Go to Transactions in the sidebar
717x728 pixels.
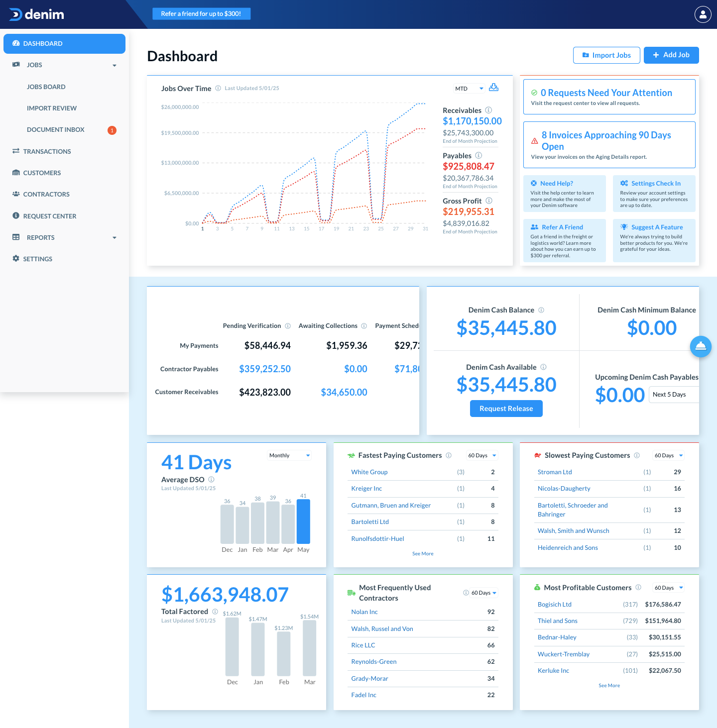point(47,151)
